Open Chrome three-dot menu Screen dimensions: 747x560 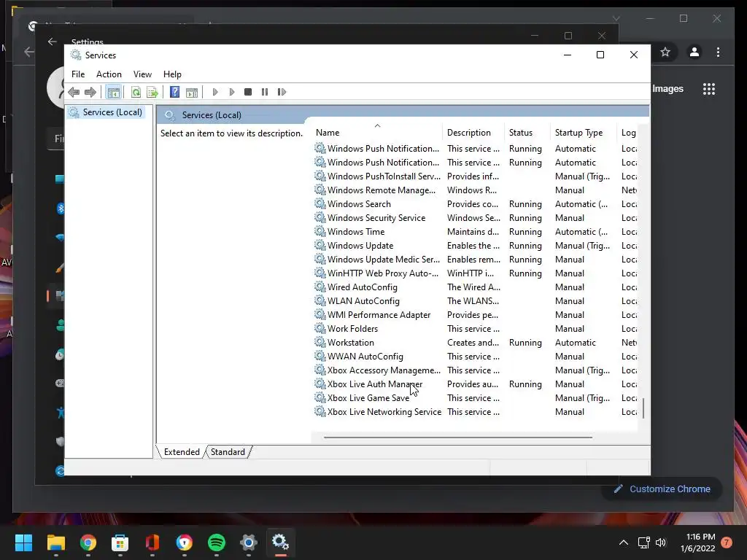point(718,52)
